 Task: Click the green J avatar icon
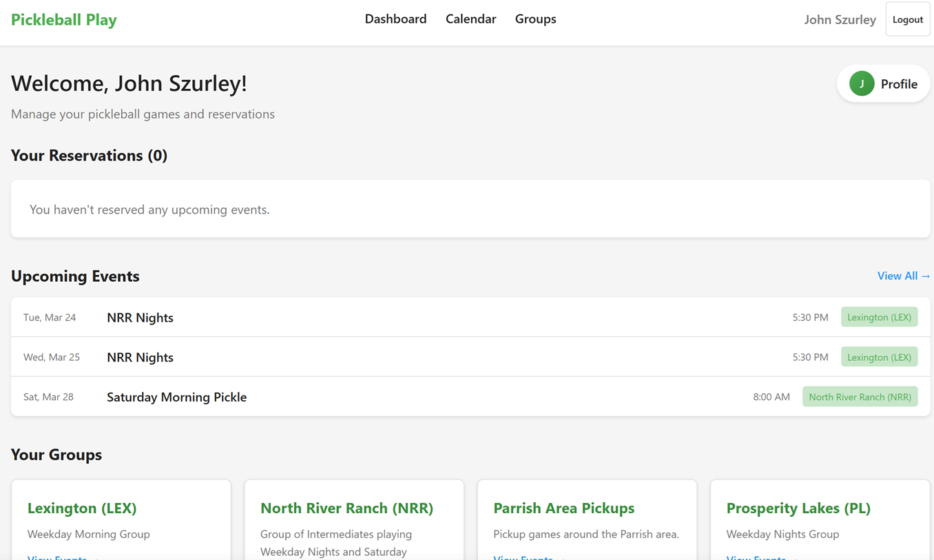click(x=861, y=84)
